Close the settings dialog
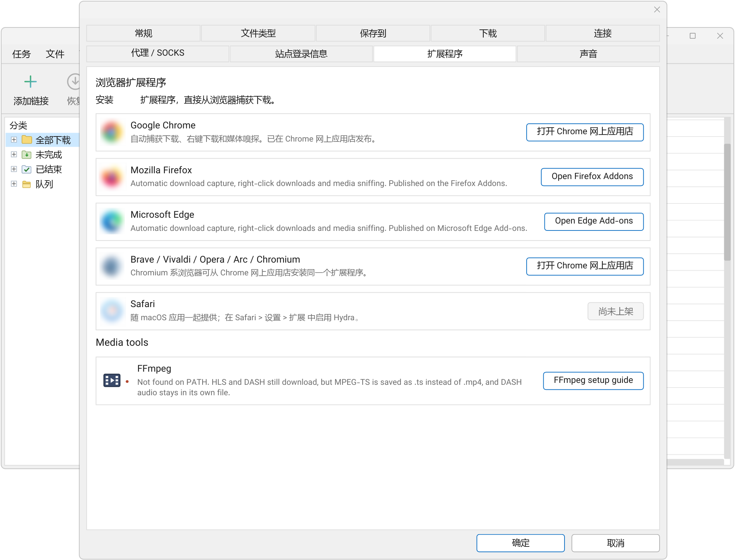This screenshot has width=735, height=560. (657, 10)
